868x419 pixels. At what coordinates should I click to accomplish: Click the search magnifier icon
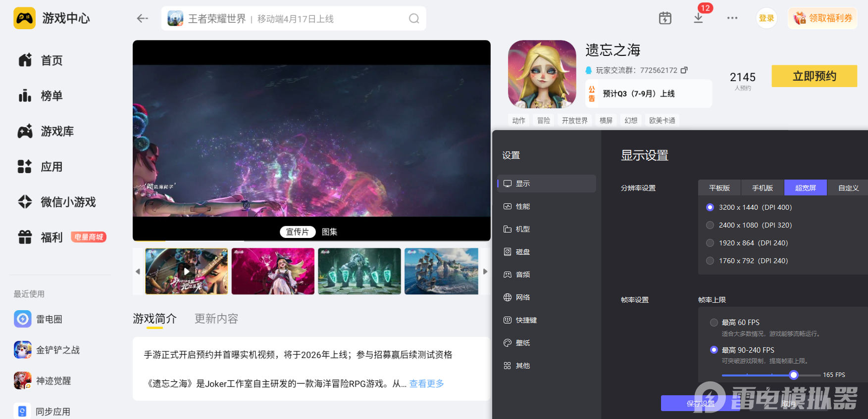point(414,19)
